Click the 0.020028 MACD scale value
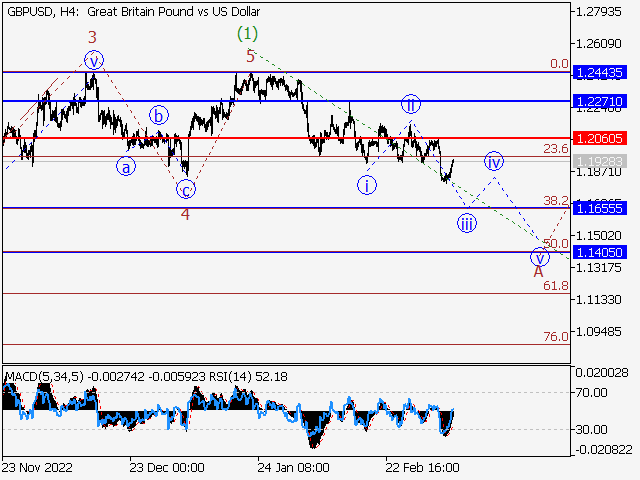Image resolution: width=640 pixels, height=480 pixels. tap(602, 372)
